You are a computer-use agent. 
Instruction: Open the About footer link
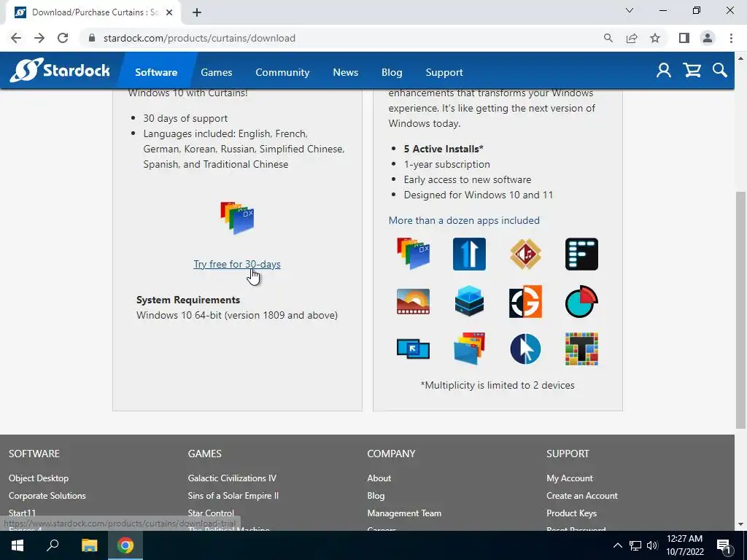point(379,478)
